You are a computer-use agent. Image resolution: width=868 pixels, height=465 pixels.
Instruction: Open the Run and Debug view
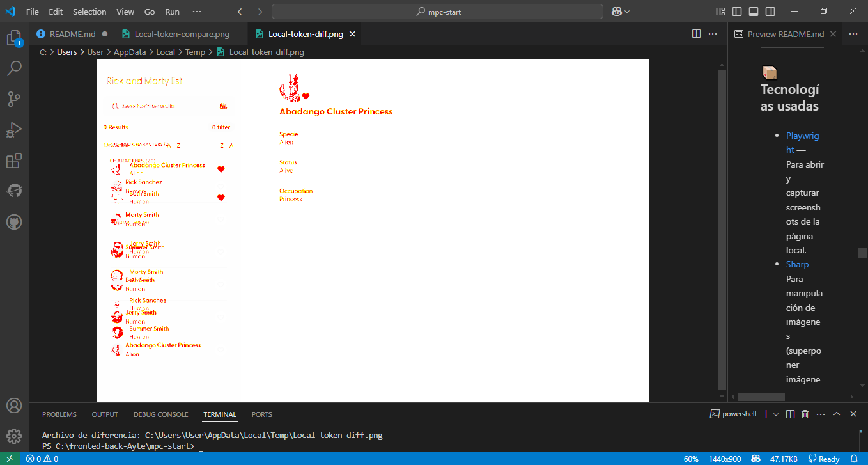coord(14,130)
